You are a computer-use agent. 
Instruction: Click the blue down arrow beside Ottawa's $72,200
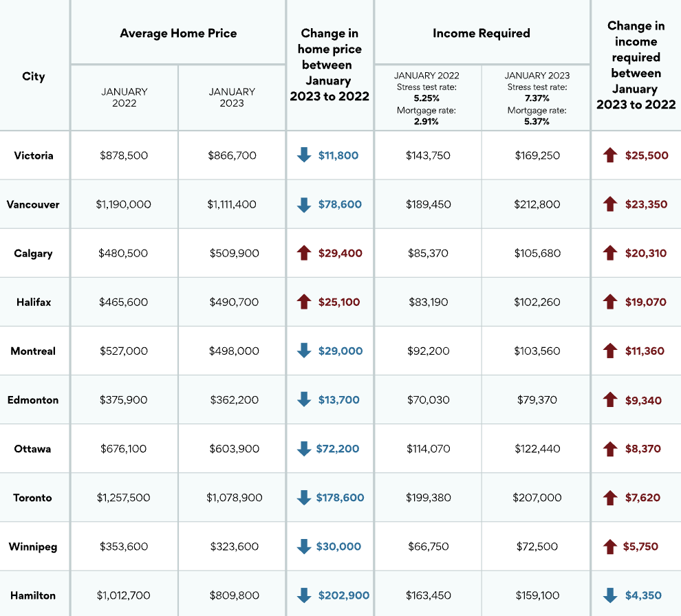(x=304, y=449)
